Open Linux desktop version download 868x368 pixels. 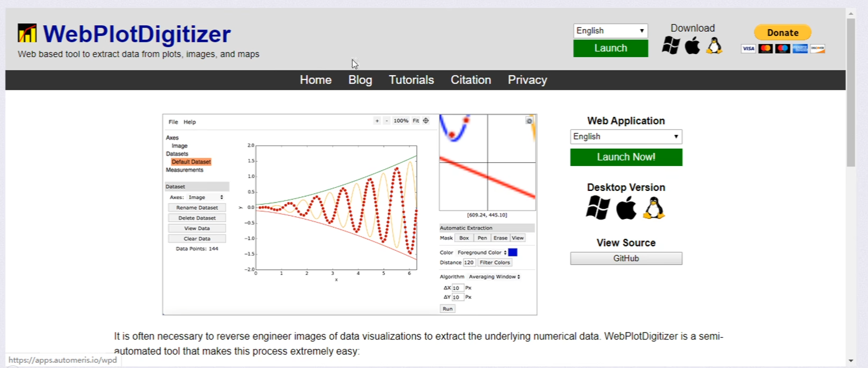tap(654, 208)
